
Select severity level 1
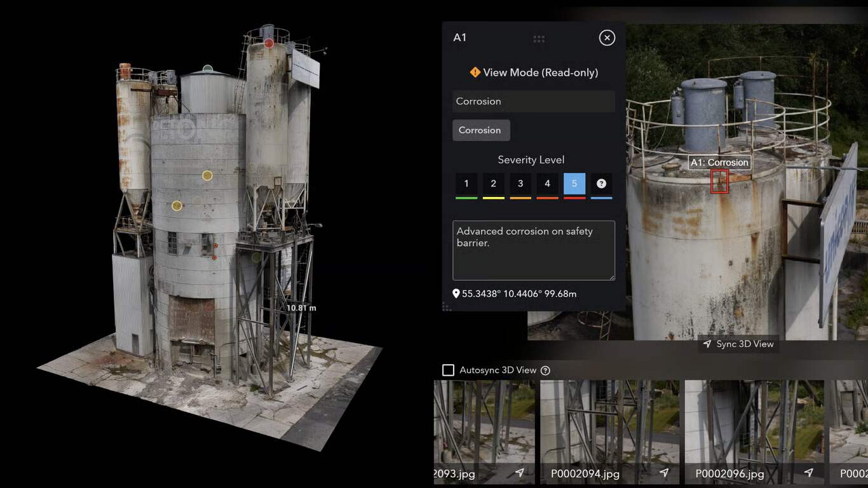point(466,184)
